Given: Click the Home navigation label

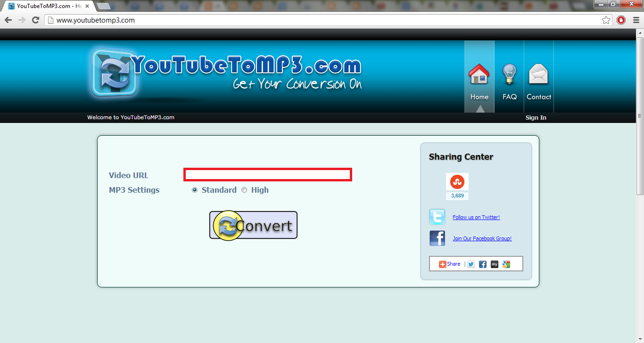Looking at the screenshot, I should pos(479,97).
